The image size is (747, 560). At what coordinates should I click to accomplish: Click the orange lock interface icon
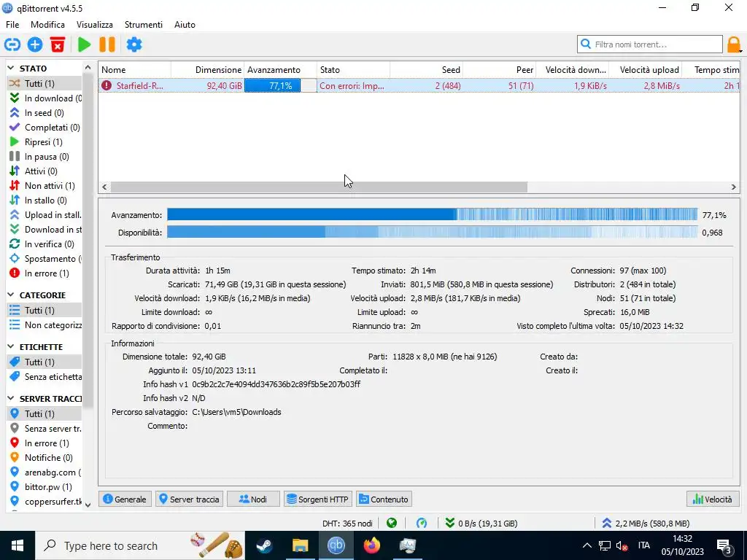pos(734,44)
